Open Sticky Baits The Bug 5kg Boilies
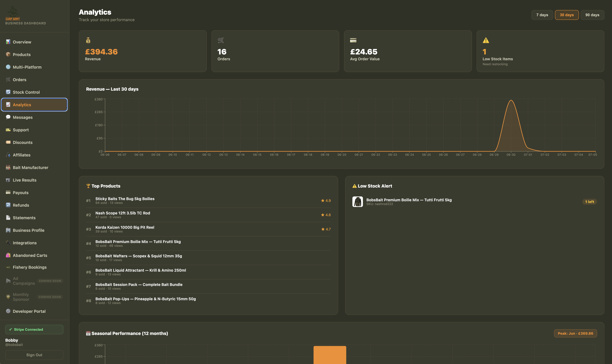This screenshot has height=364, width=612. click(x=208, y=200)
